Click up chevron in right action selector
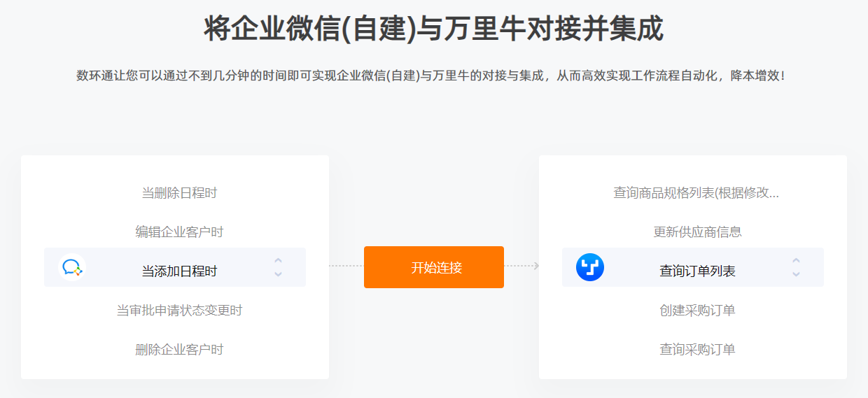 tap(796, 261)
